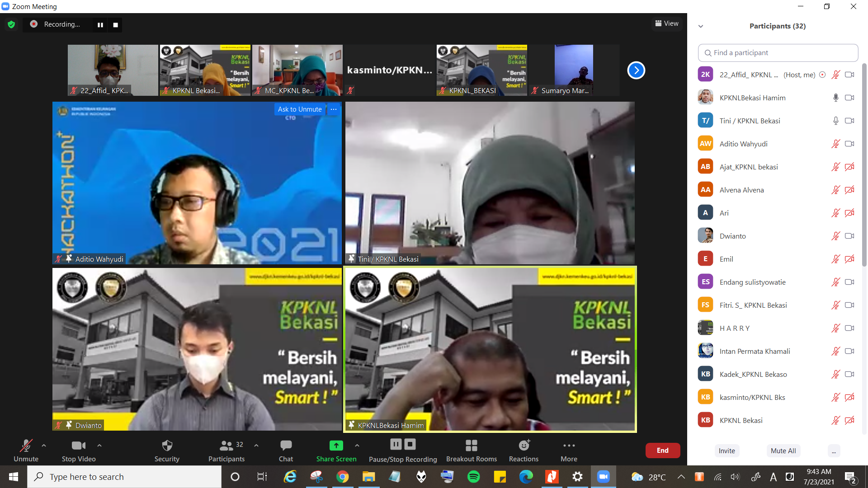Open the Chat bubble icon
Viewport: 868px width, 488px height.
(x=286, y=446)
